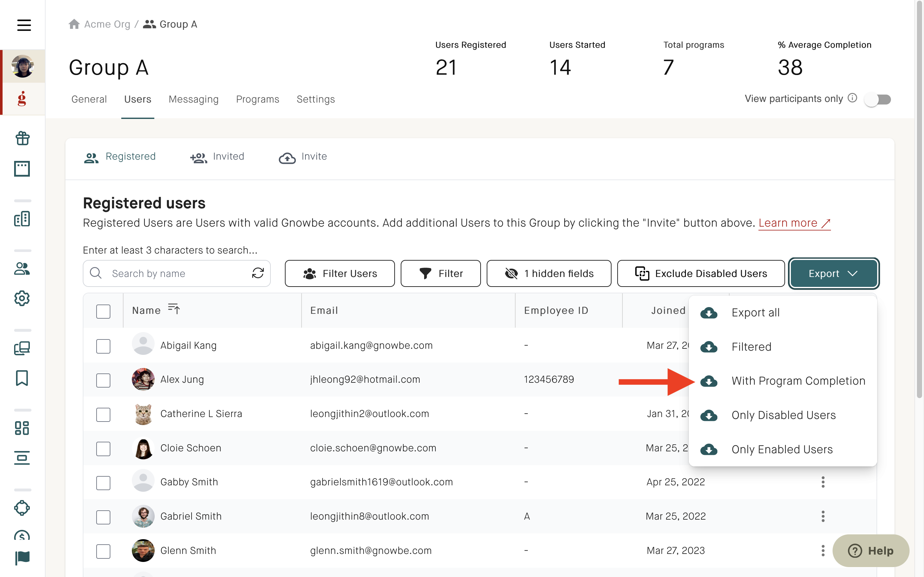Check the box for Alex Jung
Image resolution: width=924 pixels, height=577 pixels.
(x=103, y=380)
